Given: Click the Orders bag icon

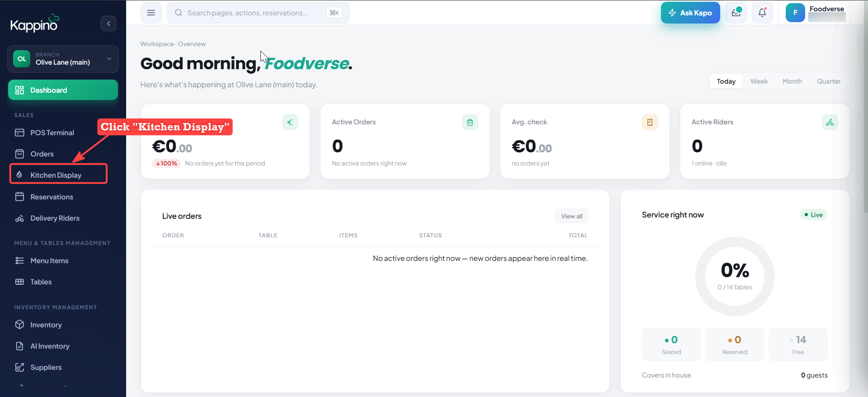Looking at the screenshot, I should coord(19,154).
